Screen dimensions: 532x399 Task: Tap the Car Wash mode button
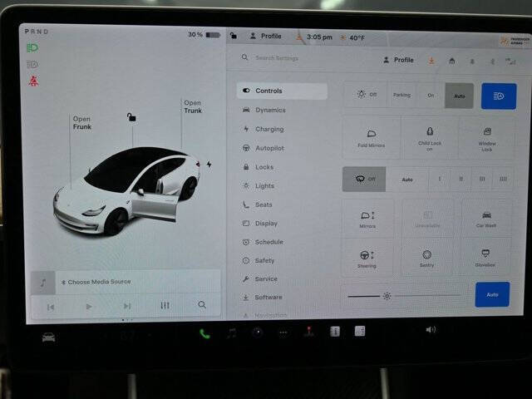click(x=486, y=219)
